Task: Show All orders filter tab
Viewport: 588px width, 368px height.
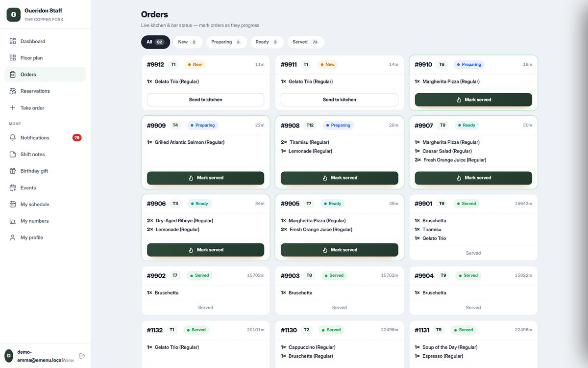Action: 155,42
